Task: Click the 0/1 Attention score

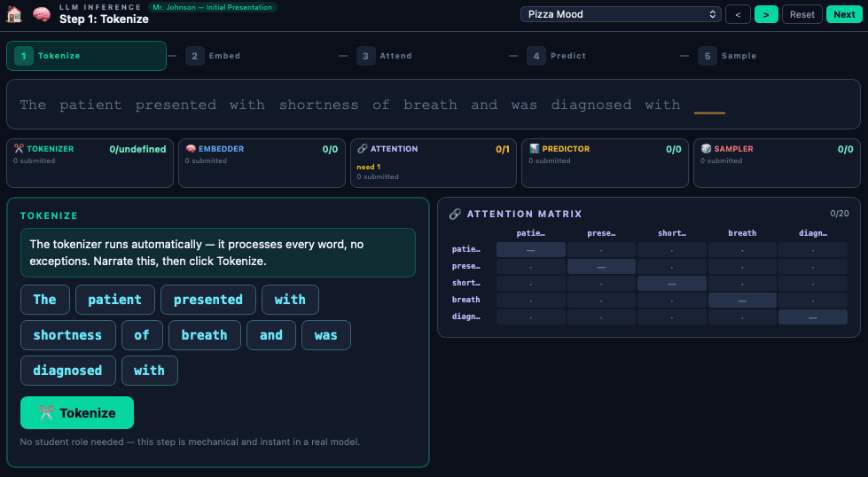Action: pos(503,149)
